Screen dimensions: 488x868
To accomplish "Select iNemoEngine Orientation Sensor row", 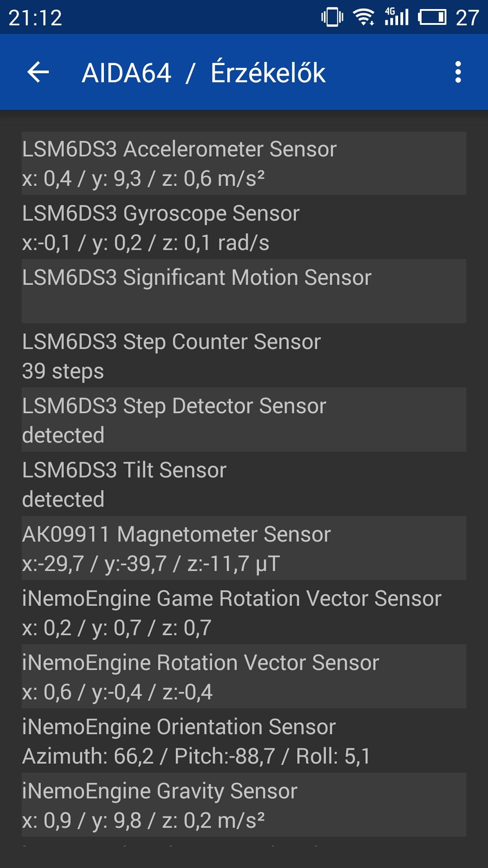I will 244,741.
